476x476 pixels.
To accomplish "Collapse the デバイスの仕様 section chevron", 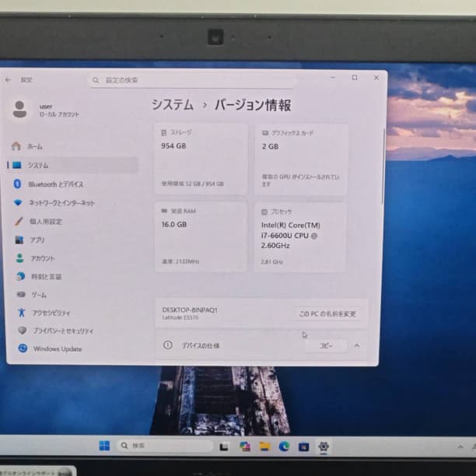I will [x=357, y=345].
